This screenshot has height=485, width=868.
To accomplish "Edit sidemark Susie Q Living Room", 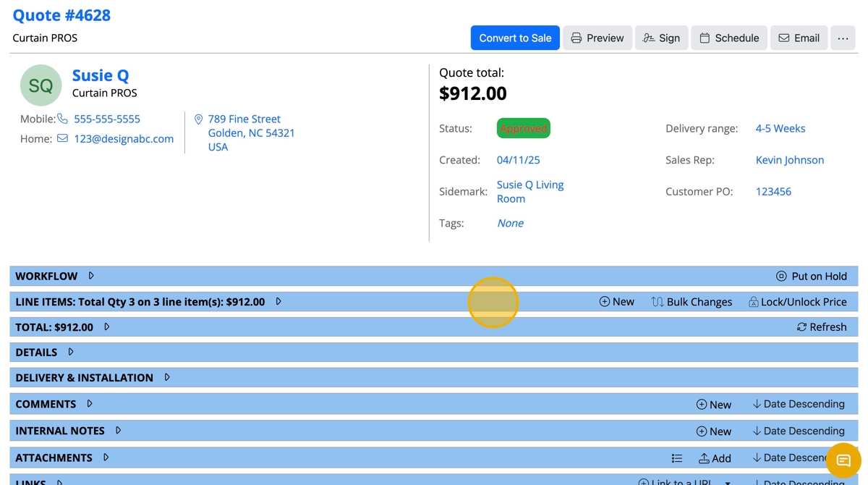I will (x=530, y=192).
